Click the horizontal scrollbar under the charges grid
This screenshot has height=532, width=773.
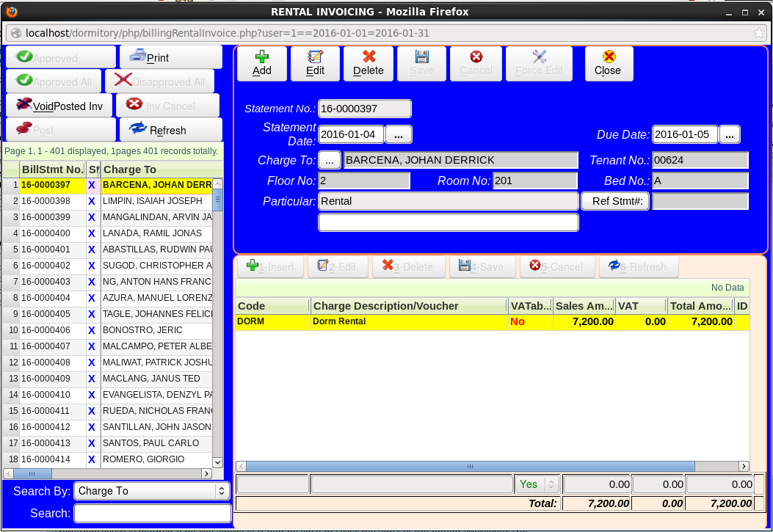[x=470, y=466]
